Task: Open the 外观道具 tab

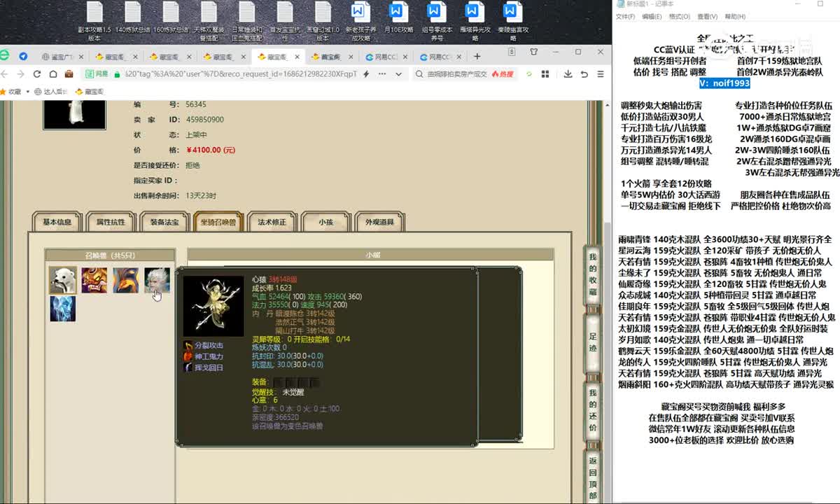Action: (x=380, y=223)
